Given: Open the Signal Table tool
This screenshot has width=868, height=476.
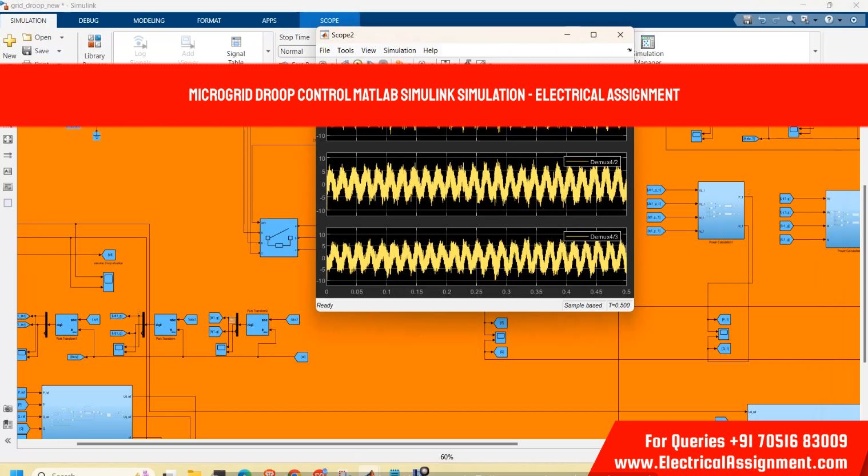Looking at the screenshot, I should tap(236, 42).
